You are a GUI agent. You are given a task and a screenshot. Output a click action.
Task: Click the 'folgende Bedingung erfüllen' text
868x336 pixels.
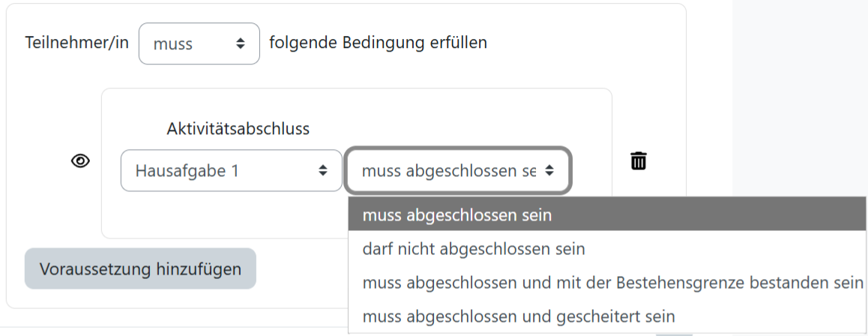(378, 43)
